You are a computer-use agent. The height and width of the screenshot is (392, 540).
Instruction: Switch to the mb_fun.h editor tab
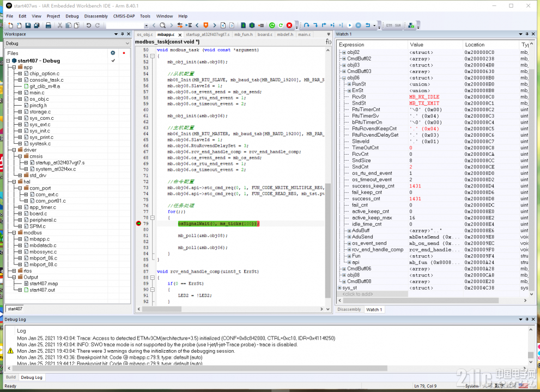point(244,34)
